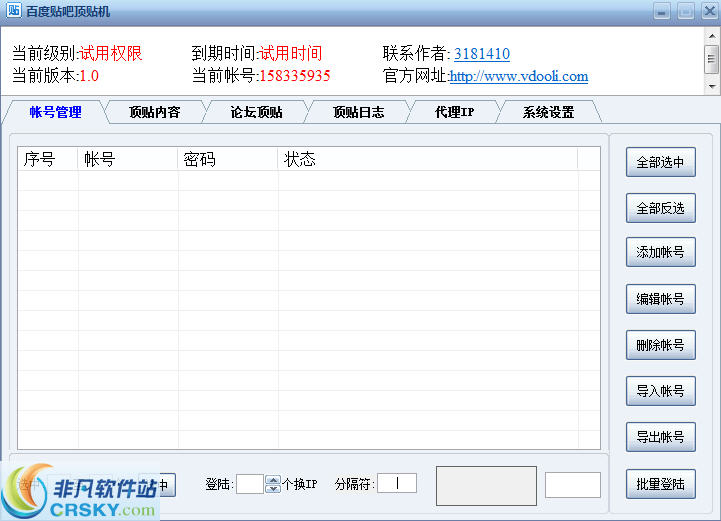Open the 顶贴内容 tab
This screenshot has width=721, height=521.
pyautogui.click(x=154, y=112)
